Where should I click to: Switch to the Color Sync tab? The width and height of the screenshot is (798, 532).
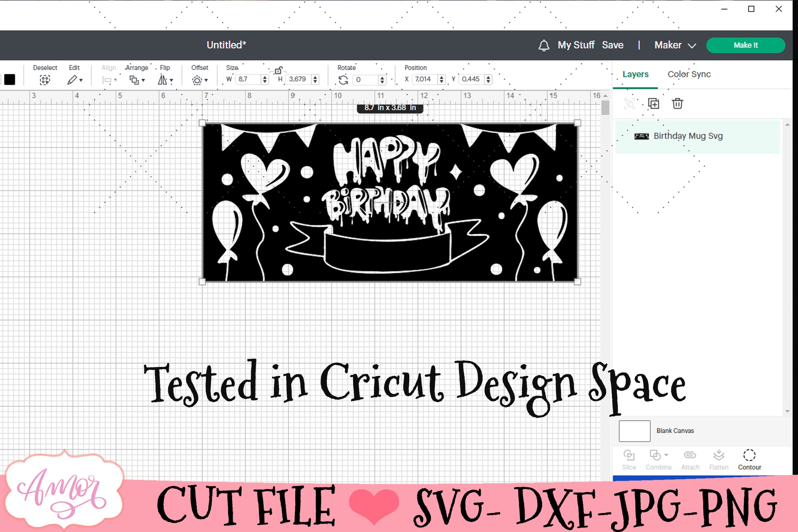tap(689, 74)
